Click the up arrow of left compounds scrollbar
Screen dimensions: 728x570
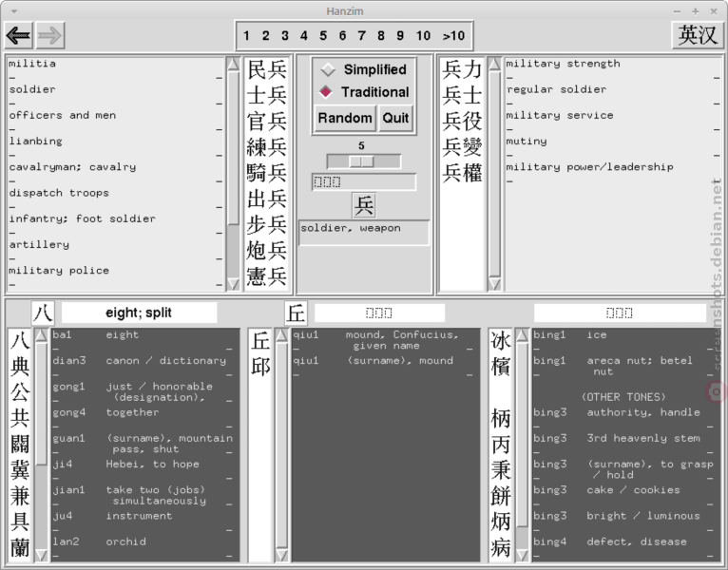[233, 64]
